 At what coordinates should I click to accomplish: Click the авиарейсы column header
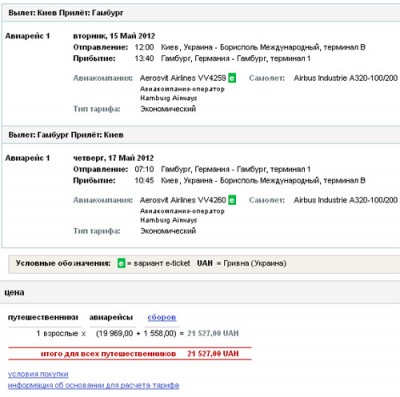pyautogui.click(x=111, y=317)
